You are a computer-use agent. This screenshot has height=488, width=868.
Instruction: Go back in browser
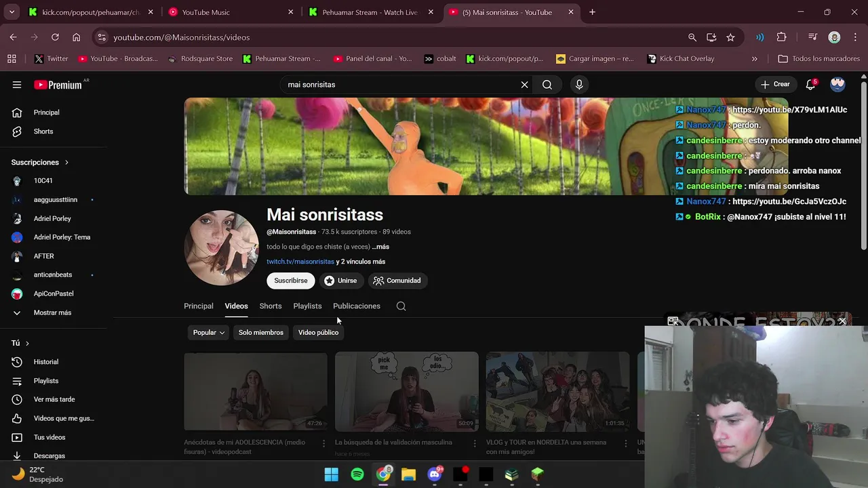[x=14, y=37]
